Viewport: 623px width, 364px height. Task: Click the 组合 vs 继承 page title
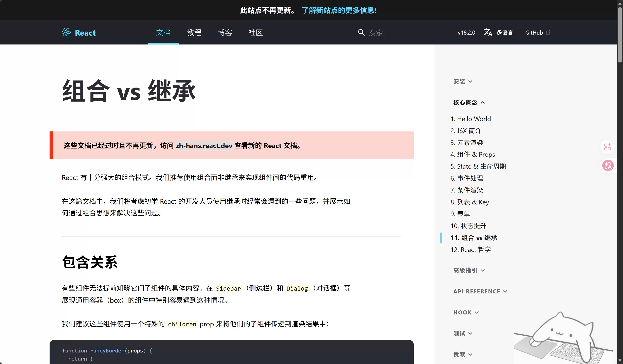click(x=129, y=91)
